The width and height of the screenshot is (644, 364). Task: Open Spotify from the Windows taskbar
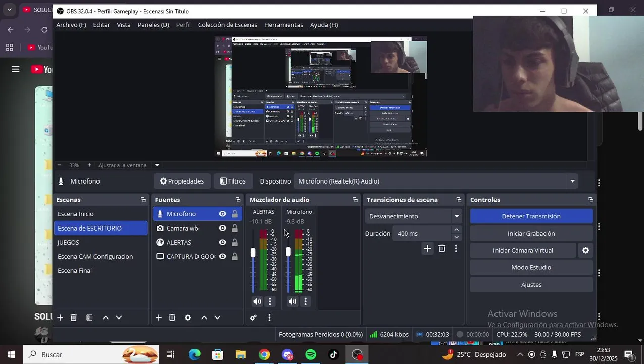pyautogui.click(x=311, y=355)
